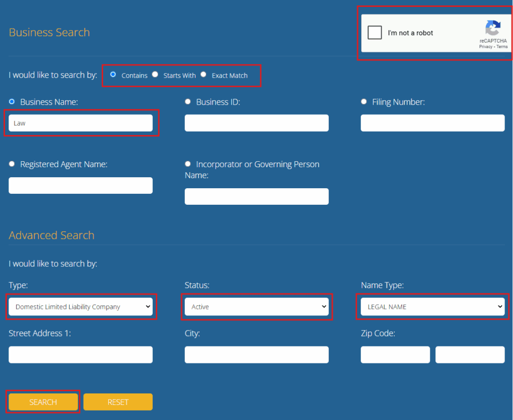The image size is (513, 420).
Task: Select Incorporator or Governing Person radio button
Action: [188, 164]
